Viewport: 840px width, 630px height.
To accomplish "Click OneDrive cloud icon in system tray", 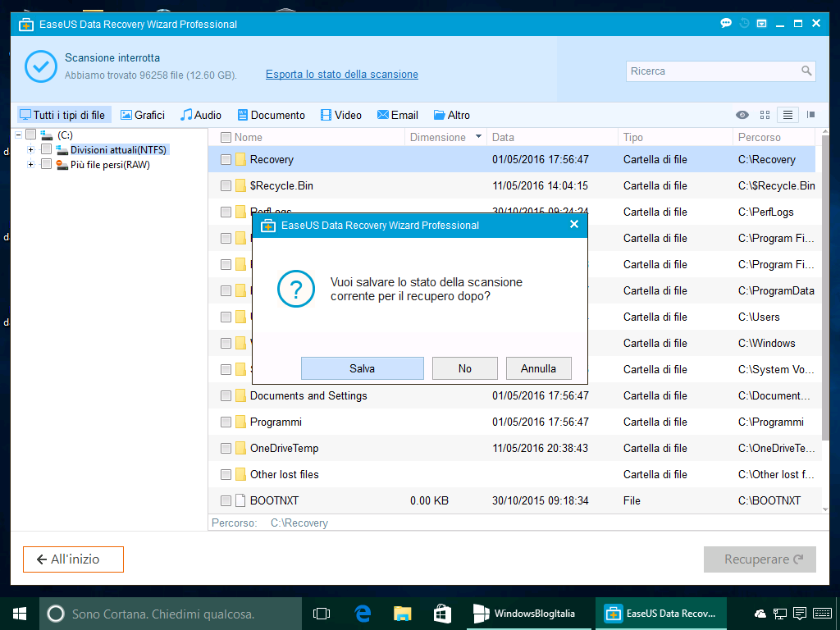I will (760, 614).
